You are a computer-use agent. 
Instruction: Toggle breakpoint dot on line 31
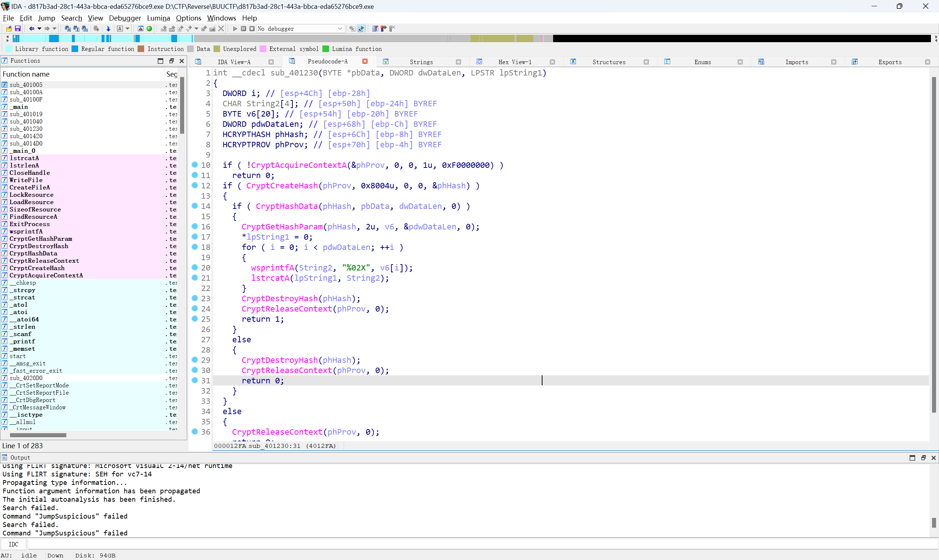(195, 380)
